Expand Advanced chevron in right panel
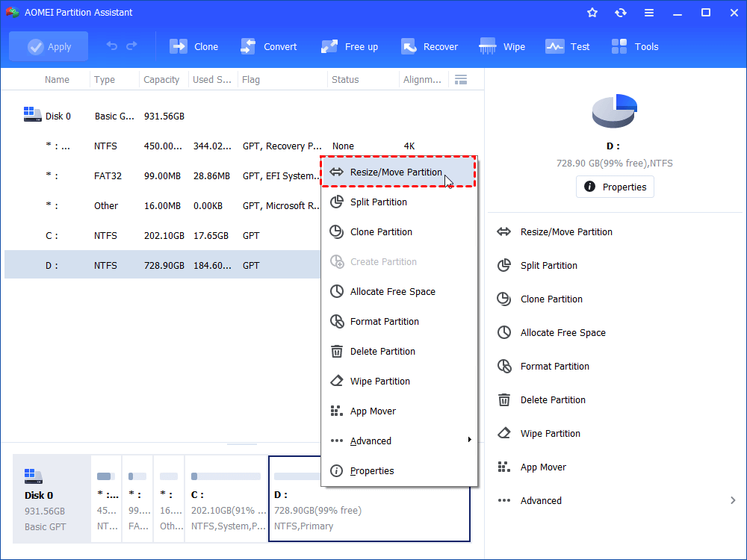The image size is (747, 560). pos(733,500)
